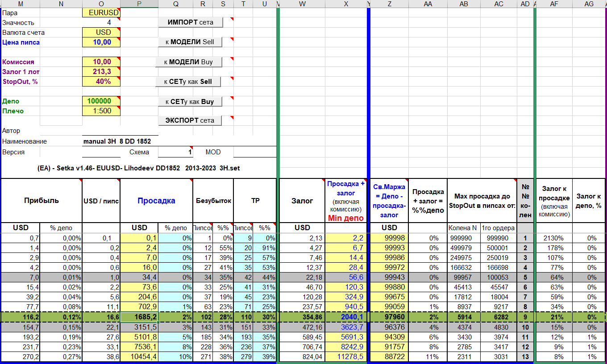
Task: Select column header P
Action: (x=139, y=4)
